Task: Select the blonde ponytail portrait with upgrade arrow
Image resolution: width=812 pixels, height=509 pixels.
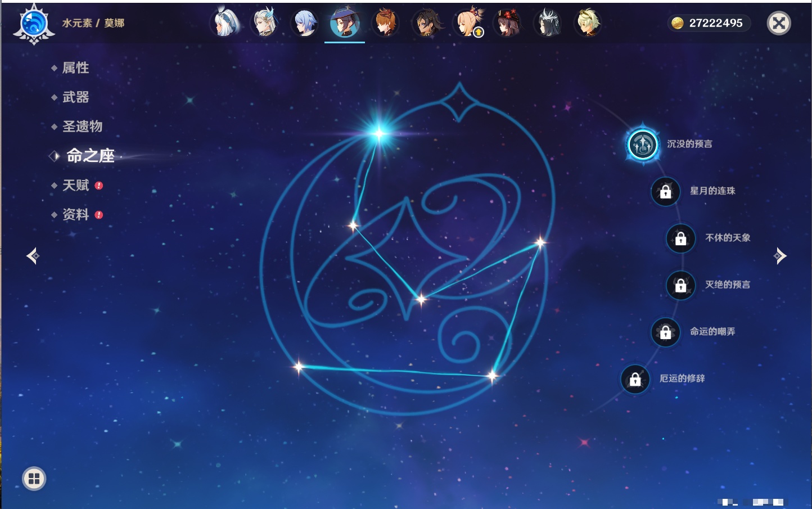Action: 468,23
